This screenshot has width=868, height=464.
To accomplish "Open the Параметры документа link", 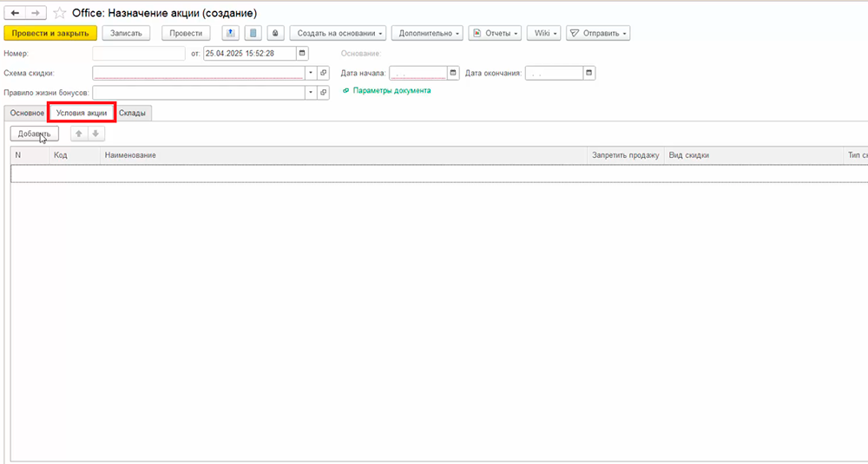I will click(391, 90).
